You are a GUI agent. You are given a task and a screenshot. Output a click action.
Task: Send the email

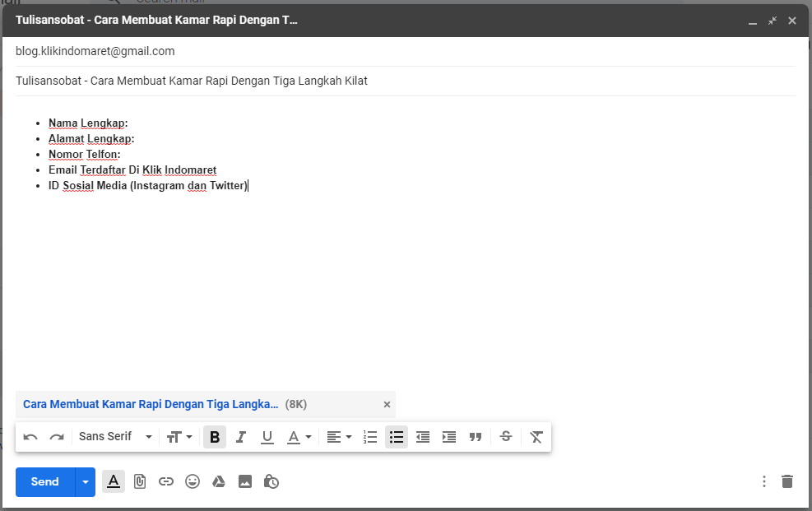pos(45,482)
